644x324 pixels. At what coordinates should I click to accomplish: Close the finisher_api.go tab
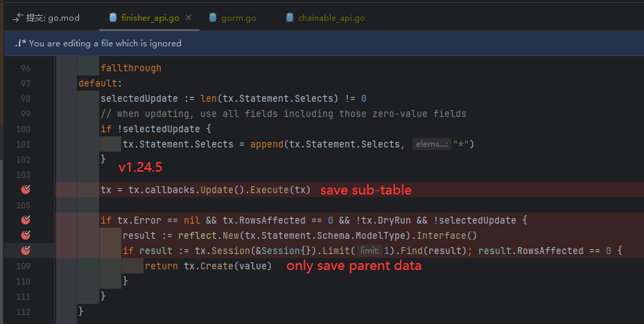189,17
